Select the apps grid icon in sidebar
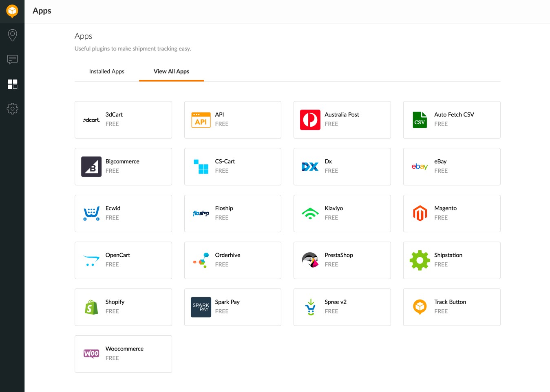Viewport: 550px width, 392px height. (x=12, y=84)
